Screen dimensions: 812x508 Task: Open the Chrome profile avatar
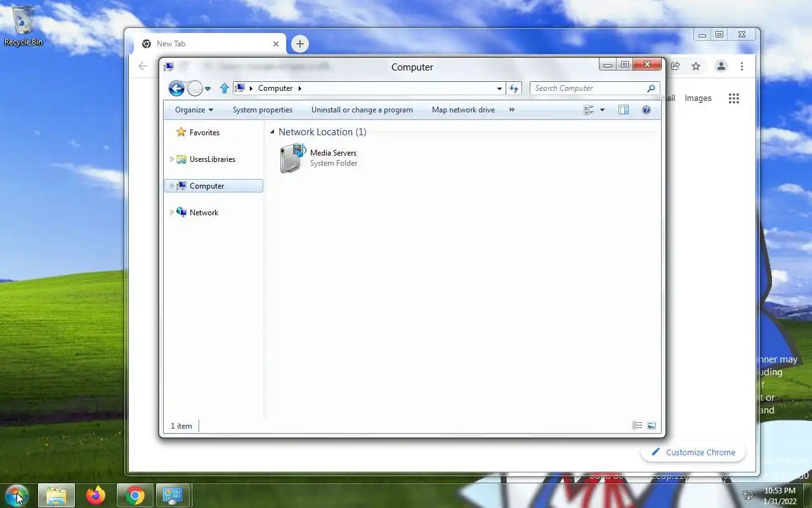click(721, 66)
